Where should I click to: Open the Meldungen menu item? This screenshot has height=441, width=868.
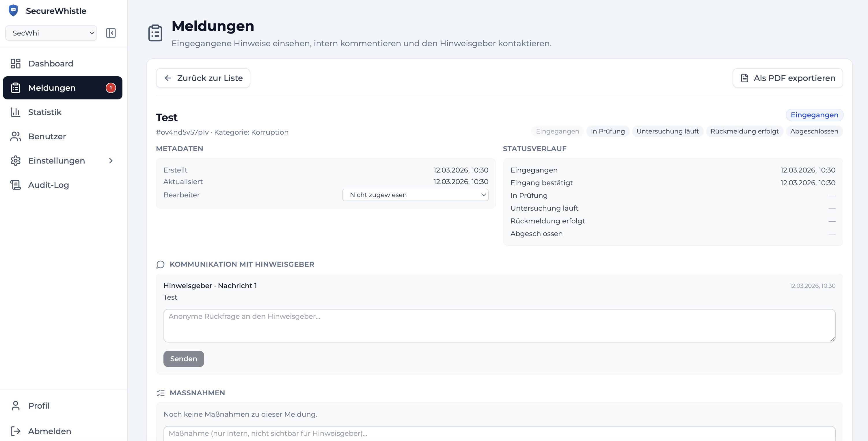(x=52, y=88)
